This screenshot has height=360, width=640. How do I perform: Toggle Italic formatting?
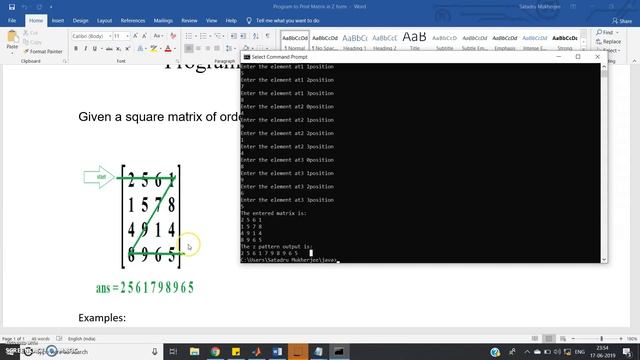pos(85,49)
